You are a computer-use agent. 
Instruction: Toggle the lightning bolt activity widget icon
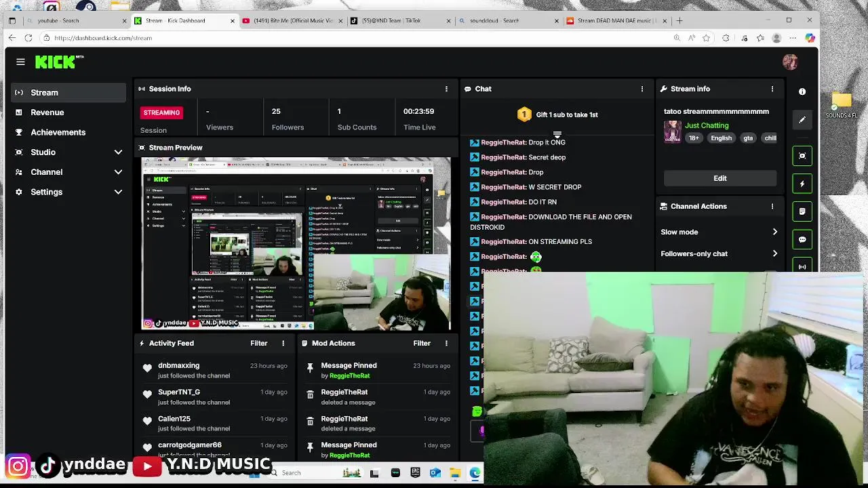pos(802,184)
